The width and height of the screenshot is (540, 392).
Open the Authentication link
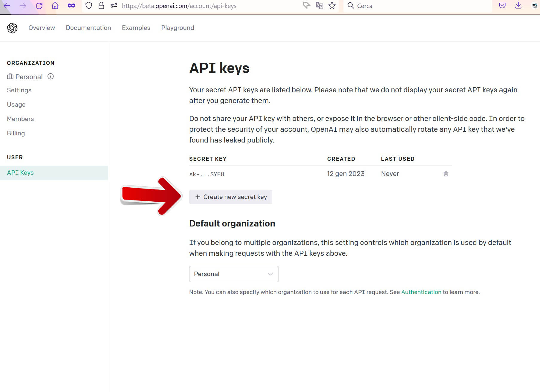421,292
